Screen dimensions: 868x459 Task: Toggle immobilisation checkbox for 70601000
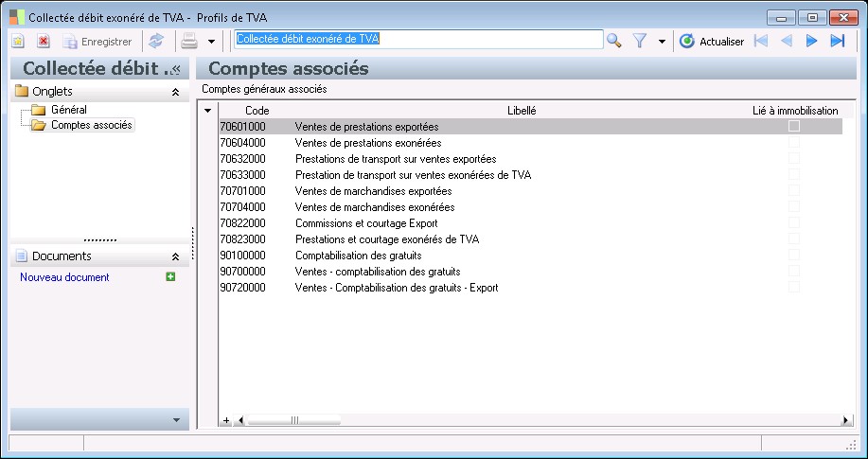click(794, 126)
